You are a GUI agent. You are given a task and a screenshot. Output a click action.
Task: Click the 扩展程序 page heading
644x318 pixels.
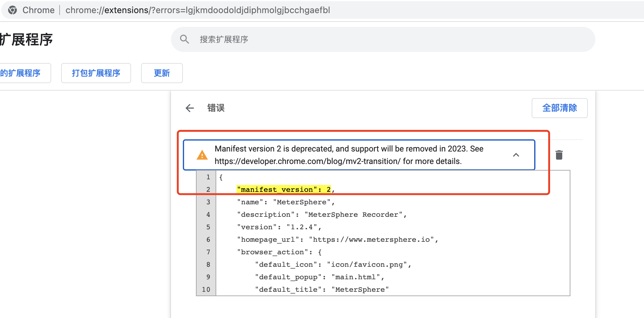point(27,39)
